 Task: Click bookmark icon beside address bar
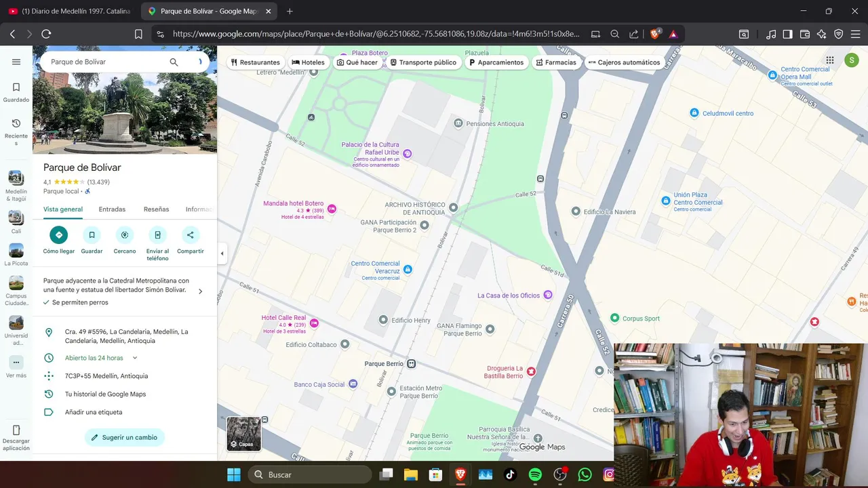point(138,34)
